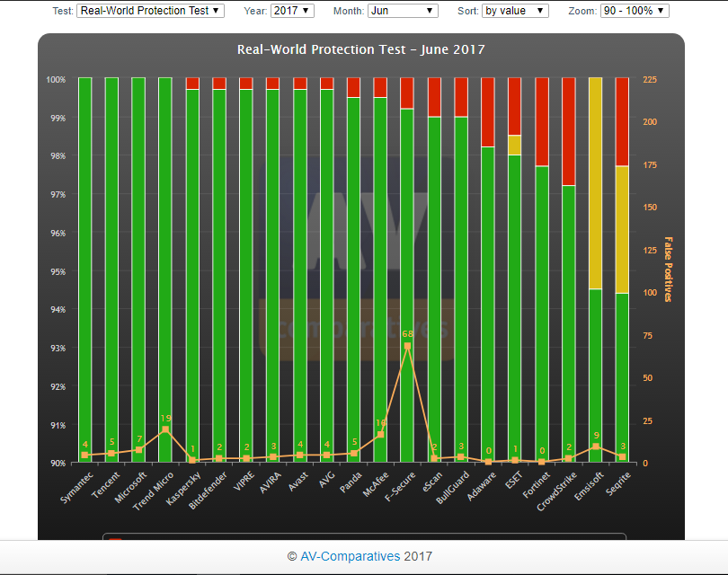Click the Avast label on x-axis
The image size is (728, 575).
pyautogui.click(x=298, y=482)
